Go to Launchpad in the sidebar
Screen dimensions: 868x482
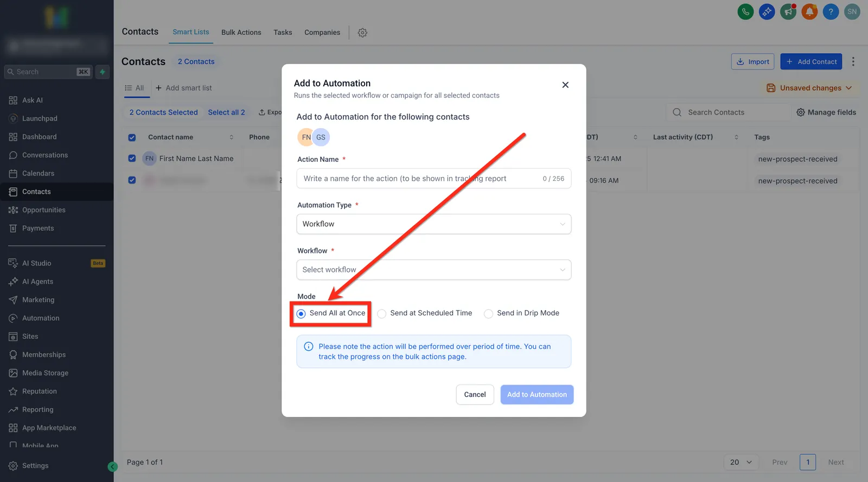point(40,118)
